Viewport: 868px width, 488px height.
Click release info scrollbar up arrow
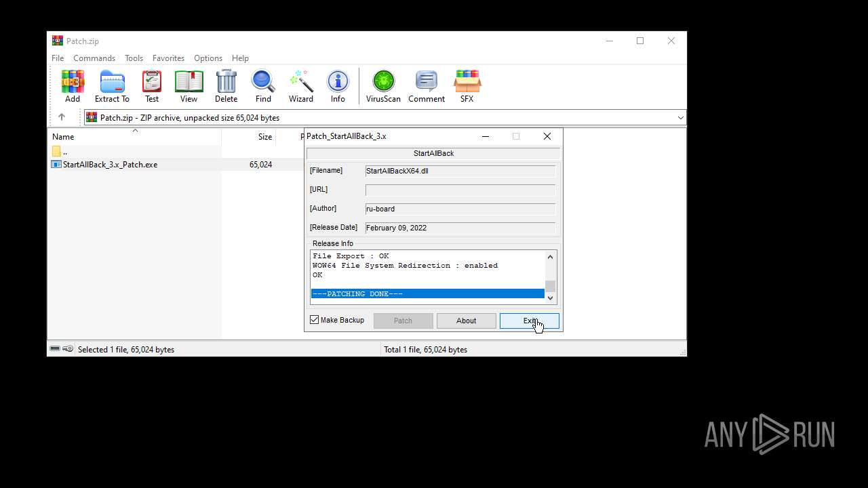[x=551, y=256]
